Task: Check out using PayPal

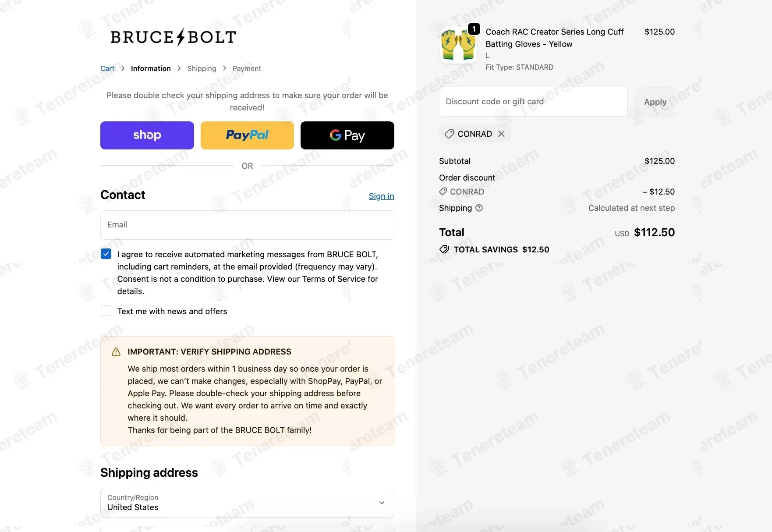Action: tap(247, 135)
